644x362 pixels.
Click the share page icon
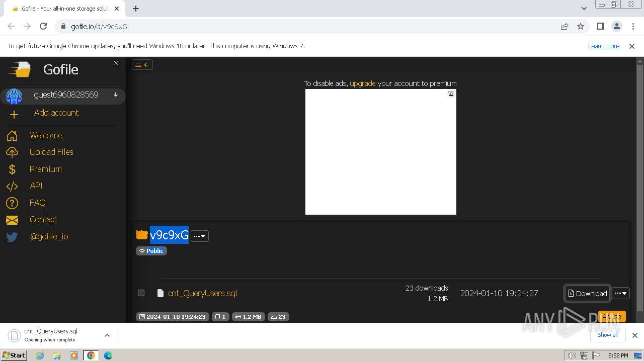[565, 26]
